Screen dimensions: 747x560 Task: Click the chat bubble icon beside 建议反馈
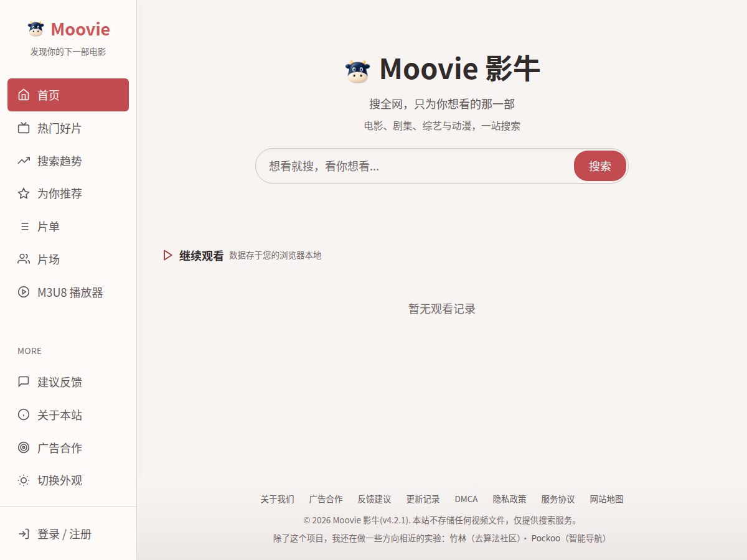tap(24, 382)
